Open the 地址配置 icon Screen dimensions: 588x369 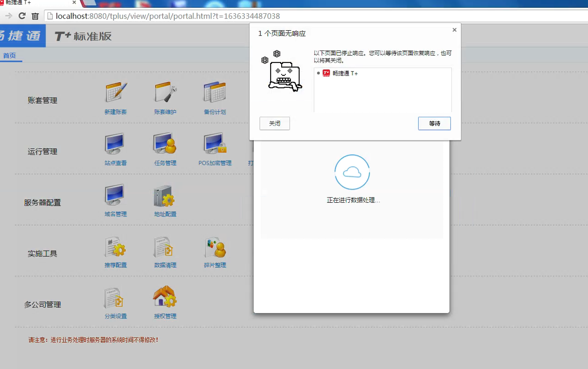click(x=164, y=196)
